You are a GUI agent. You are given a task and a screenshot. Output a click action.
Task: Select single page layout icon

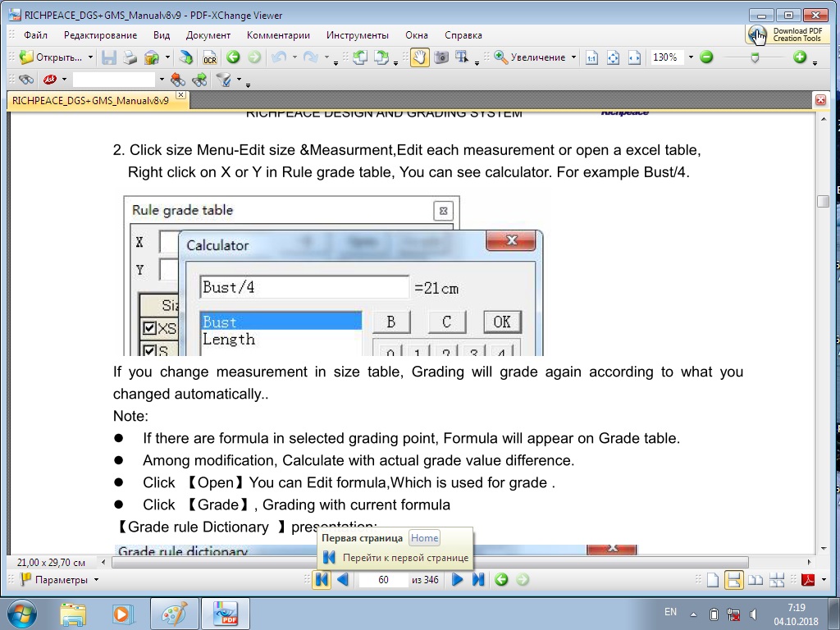click(713, 580)
